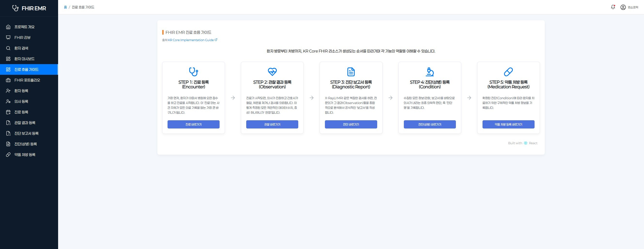Click the pill icon on STEP 5 card

pyautogui.click(x=508, y=72)
